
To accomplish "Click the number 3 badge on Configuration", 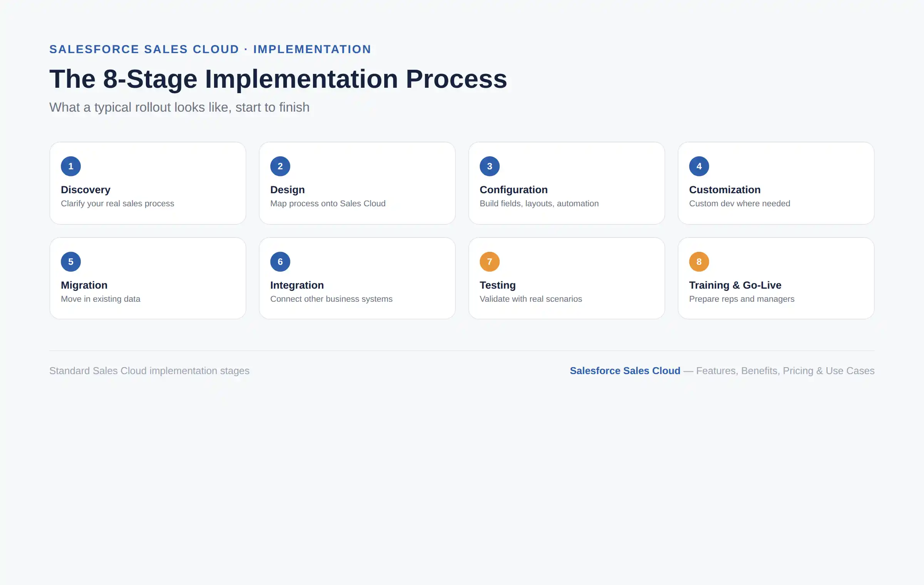I will [490, 166].
